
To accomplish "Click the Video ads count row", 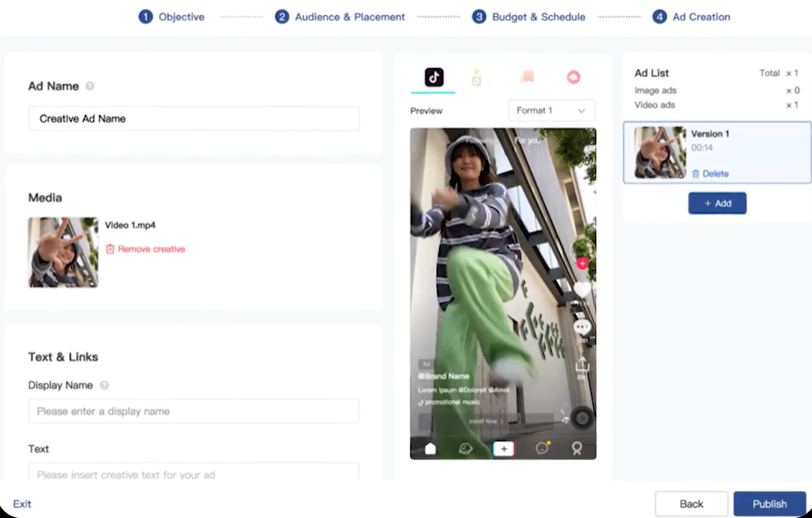I will [717, 104].
